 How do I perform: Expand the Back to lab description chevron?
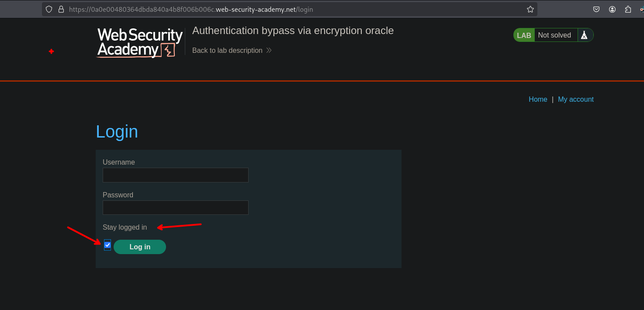click(x=269, y=51)
